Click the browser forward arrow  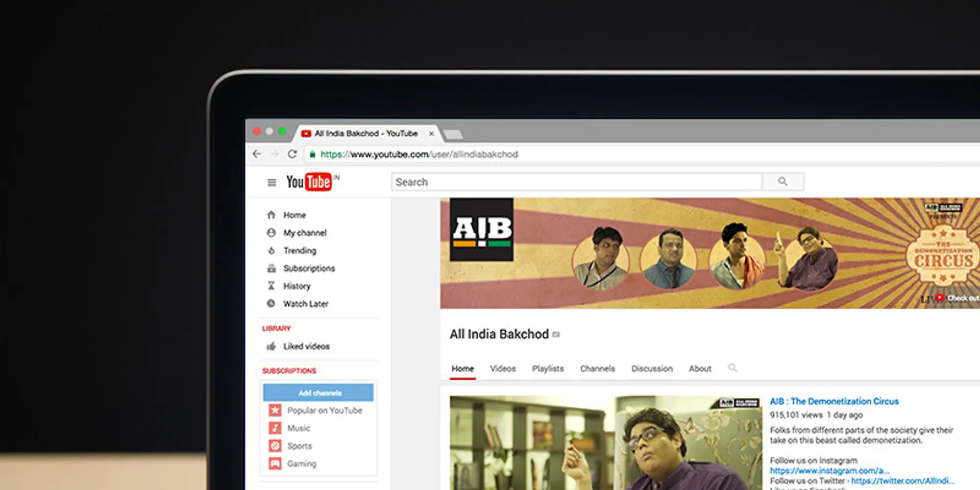[275, 154]
